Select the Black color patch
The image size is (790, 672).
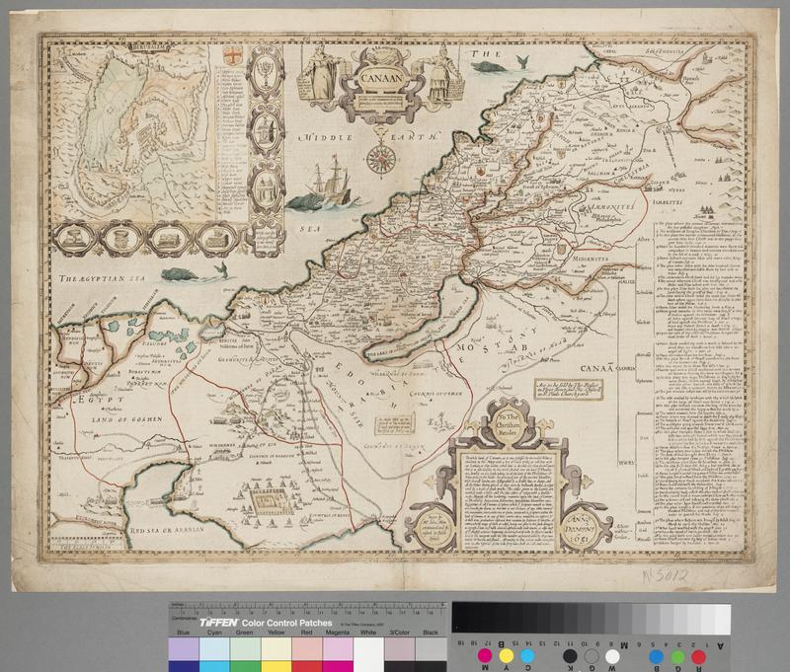click(431, 654)
